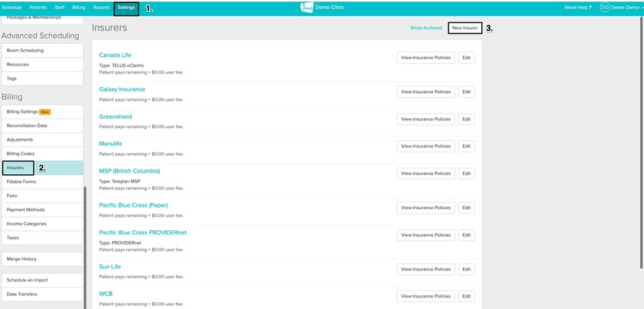
Task: View insurance policies for Sun Life
Action: [x=426, y=269]
